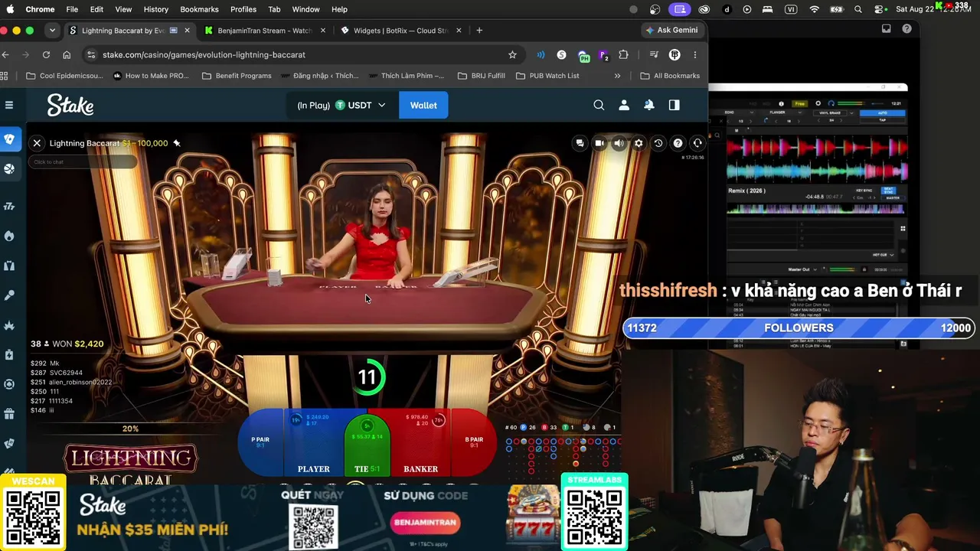Open the Chrome Extensions puzzle icon
980x551 pixels.
[623, 55]
